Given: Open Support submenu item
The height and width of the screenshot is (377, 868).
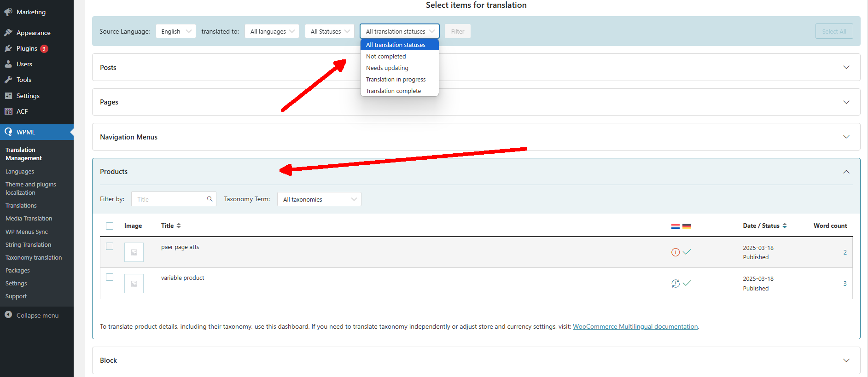Looking at the screenshot, I should click(x=16, y=296).
